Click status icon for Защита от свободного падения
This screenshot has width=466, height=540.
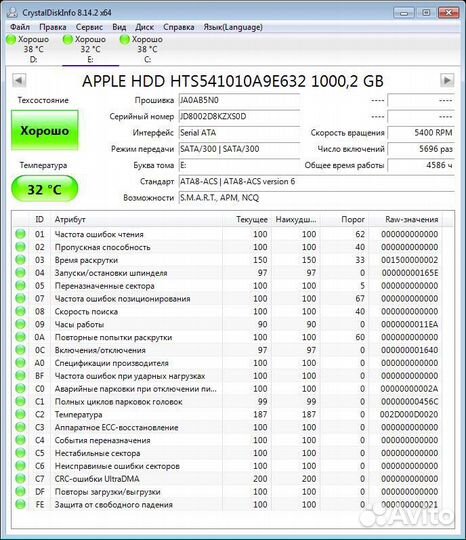pyautogui.click(x=20, y=504)
